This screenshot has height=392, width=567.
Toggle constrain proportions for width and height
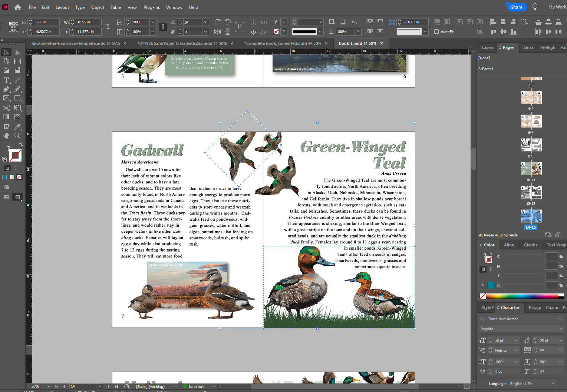pyautogui.click(x=108, y=27)
